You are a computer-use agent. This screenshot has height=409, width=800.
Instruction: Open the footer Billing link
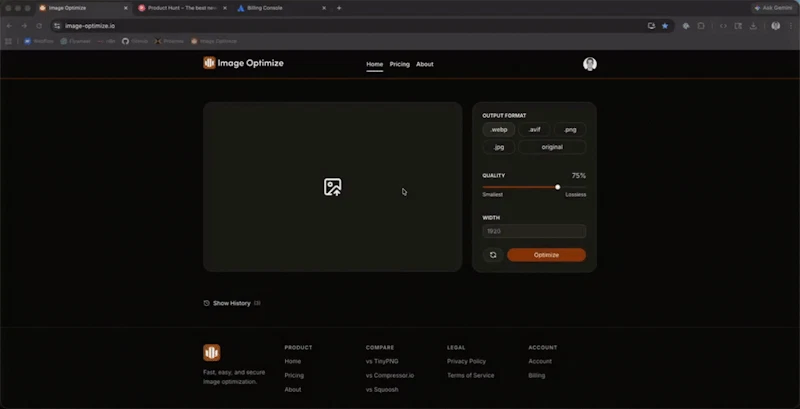537,375
